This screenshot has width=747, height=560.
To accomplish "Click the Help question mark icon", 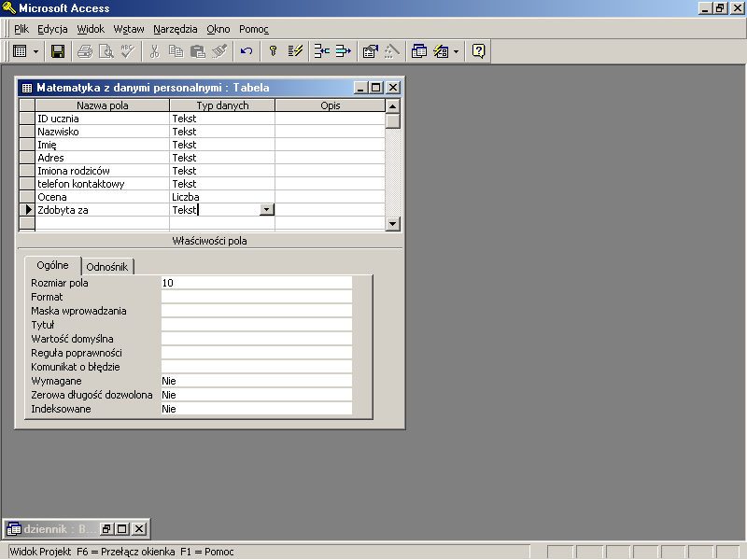I will click(478, 51).
